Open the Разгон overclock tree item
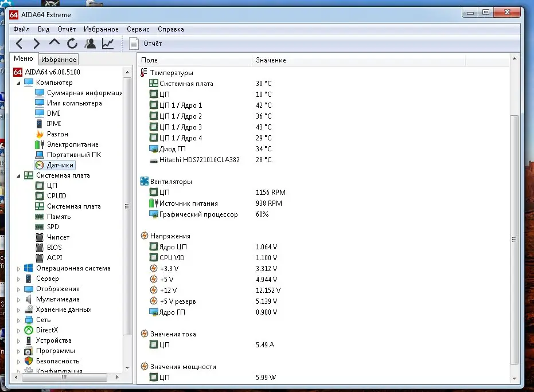This screenshot has width=534, height=392. pos(57,134)
